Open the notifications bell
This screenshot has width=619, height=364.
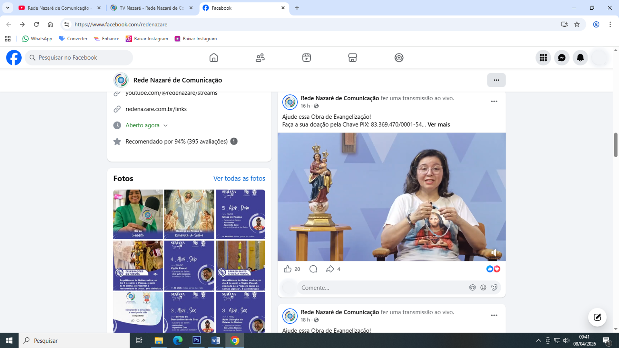click(x=580, y=58)
